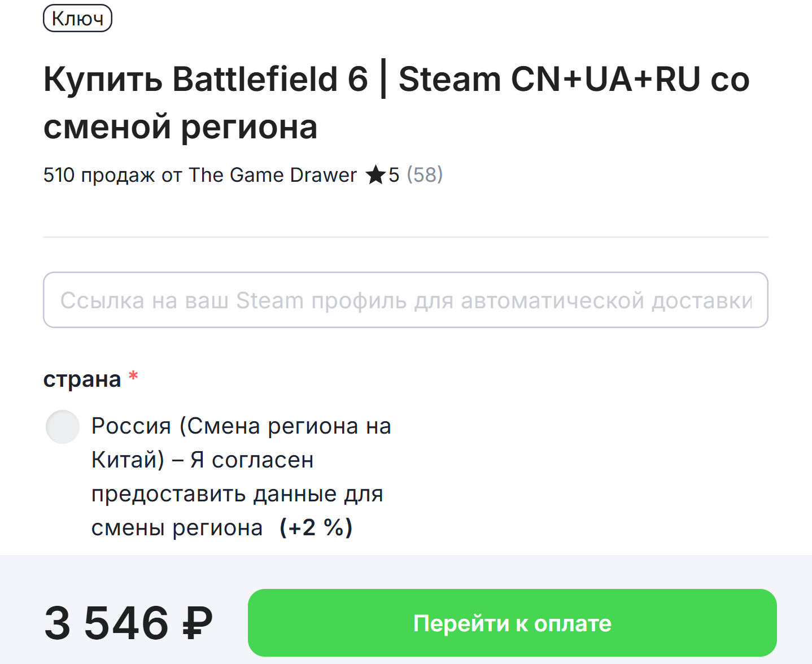This screenshot has width=812, height=664.
Task: Click the (+2 %) surcharge label
Action: tap(315, 527)
